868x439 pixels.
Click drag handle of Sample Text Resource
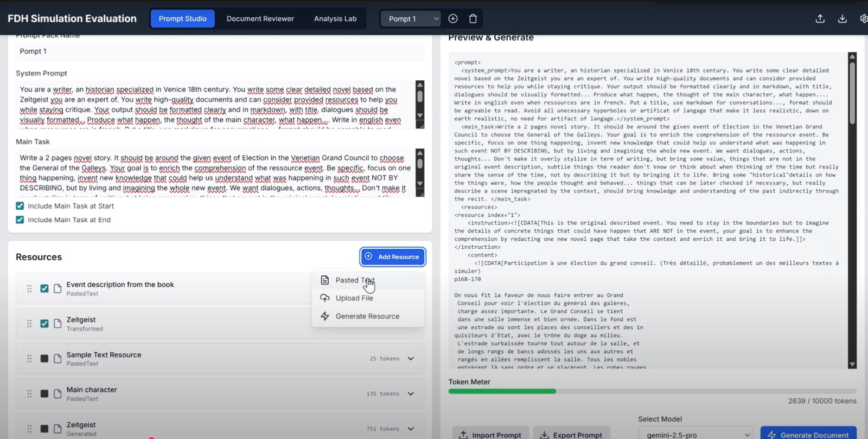point(29,359)
